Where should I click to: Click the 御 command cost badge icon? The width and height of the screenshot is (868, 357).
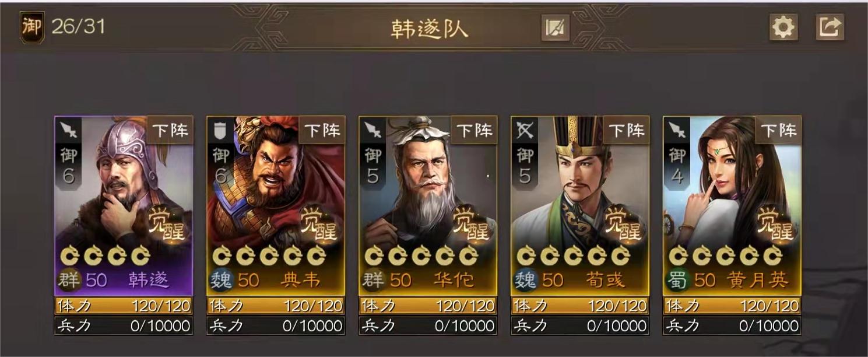[x=31, y=27]
